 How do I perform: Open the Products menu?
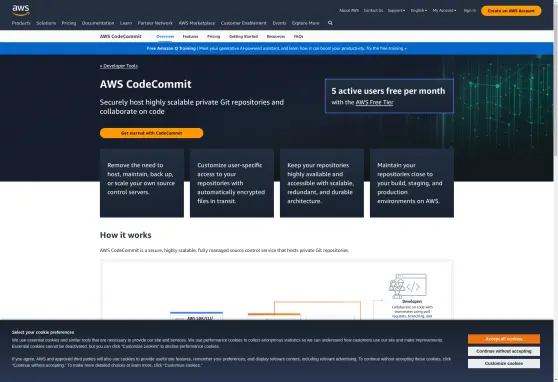(21, 23)
